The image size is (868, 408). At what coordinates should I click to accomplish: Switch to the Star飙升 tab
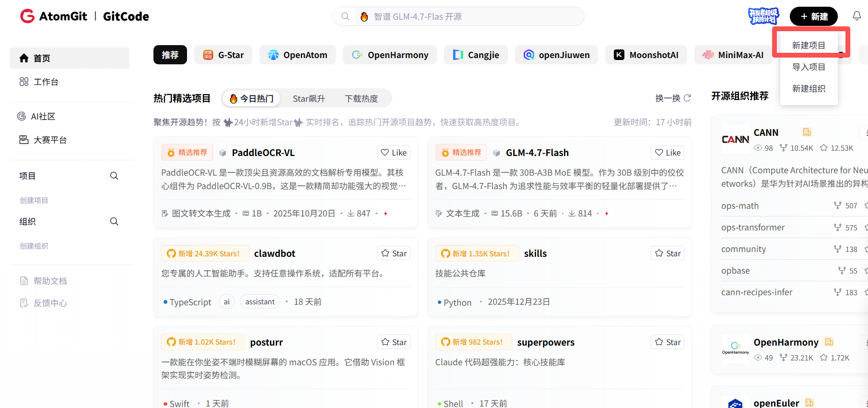tap(309, 98)
